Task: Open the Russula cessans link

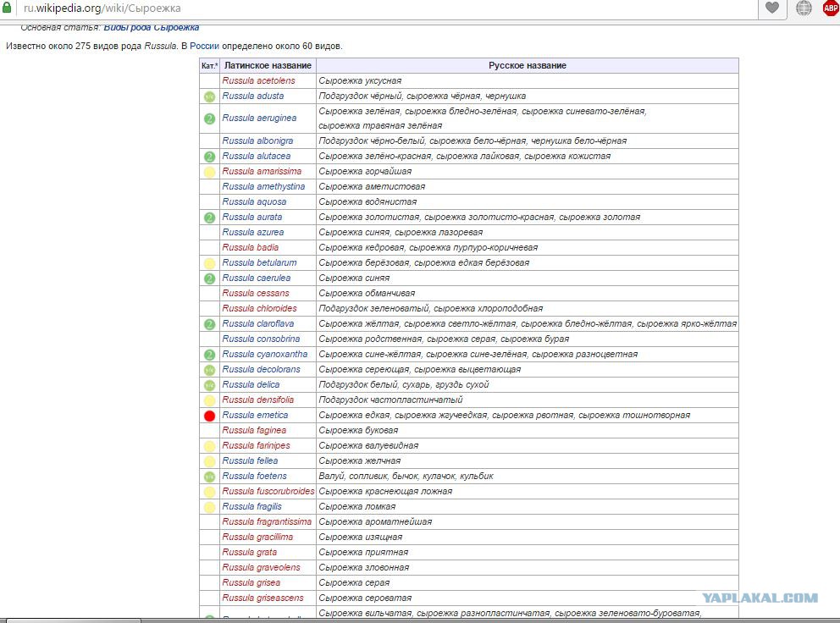Action: (256, 293)
